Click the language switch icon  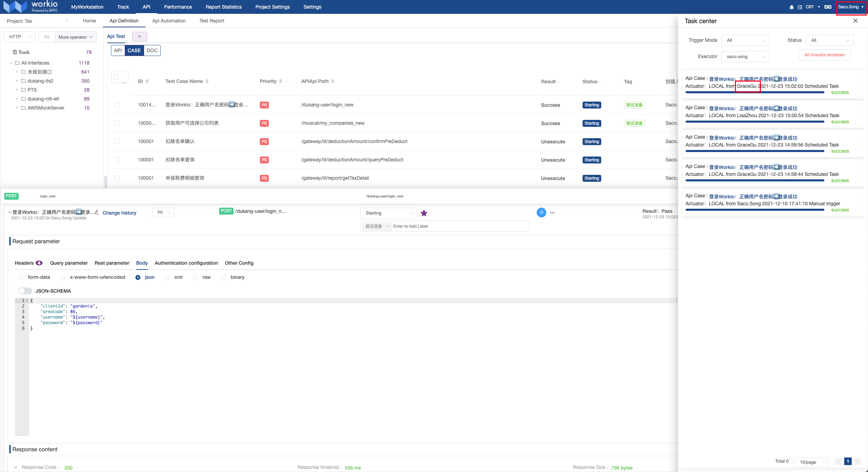coord(828,7)
